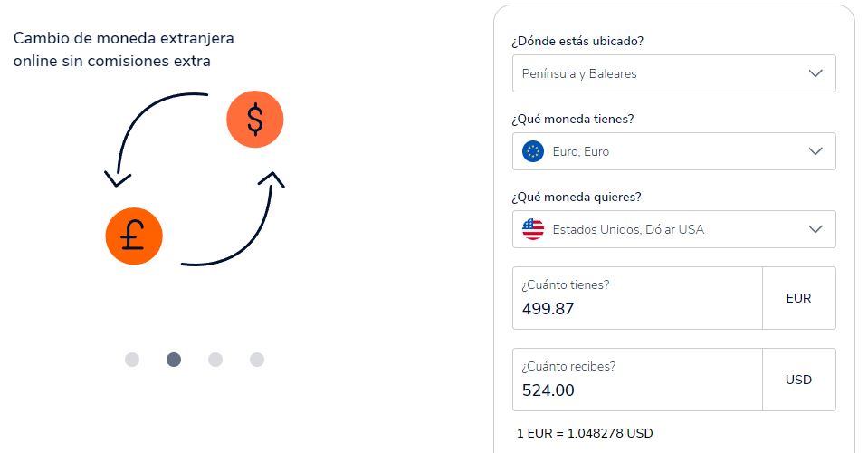Image resolution: width=868 pixels, height=453 pixels.
Task: Expand chevron on the Dólar USA selector
Action: 816,229
